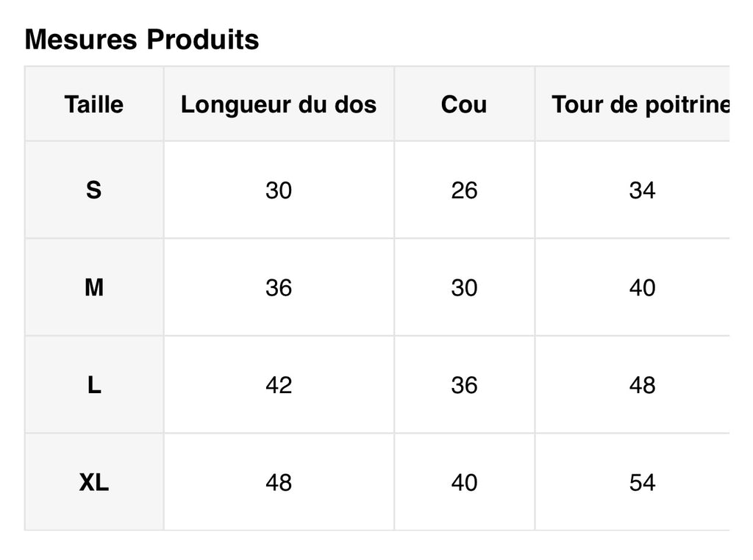Select neck value 40 for size XL

coord(464,482)
